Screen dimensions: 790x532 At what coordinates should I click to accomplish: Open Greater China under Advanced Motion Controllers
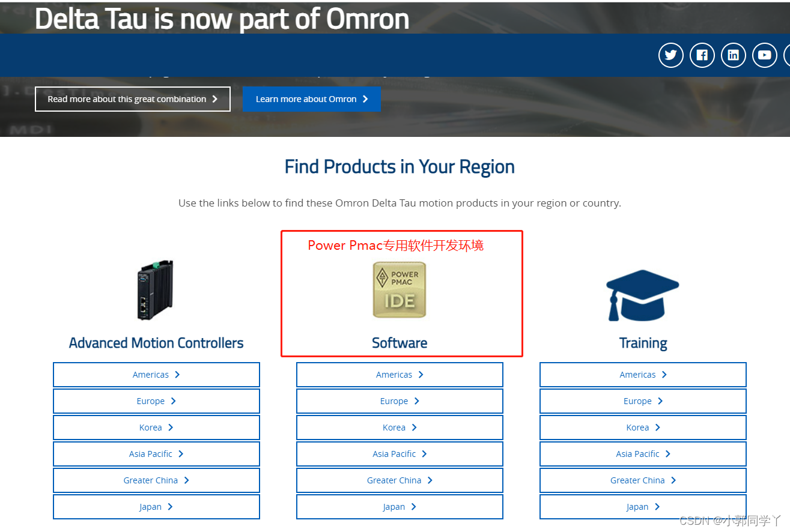pyautogui.click(x=156, y=480)
